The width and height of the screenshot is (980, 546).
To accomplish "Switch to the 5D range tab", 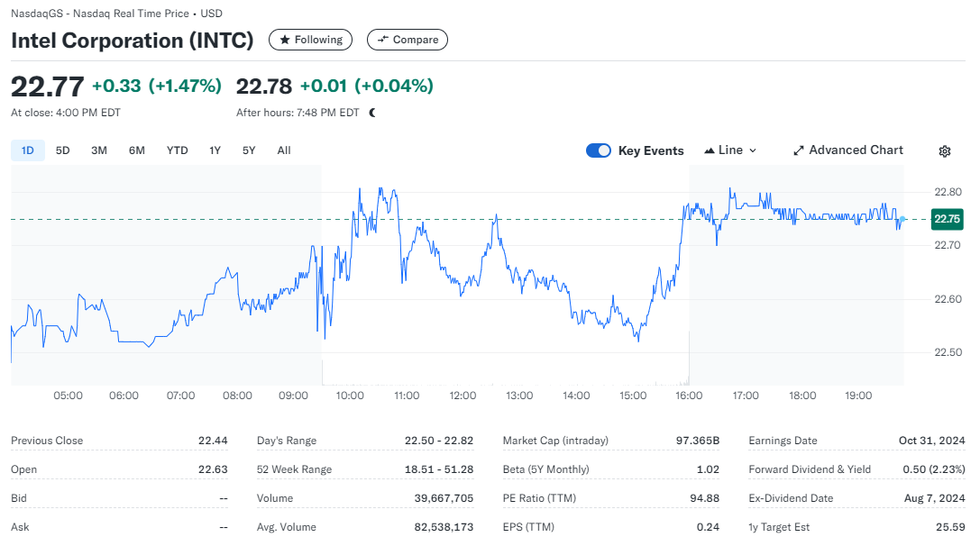I will pyautogui.click(x=62, y=150).
